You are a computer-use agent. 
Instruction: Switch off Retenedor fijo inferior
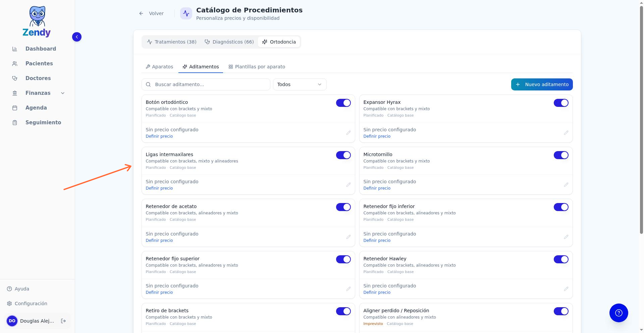561,207
